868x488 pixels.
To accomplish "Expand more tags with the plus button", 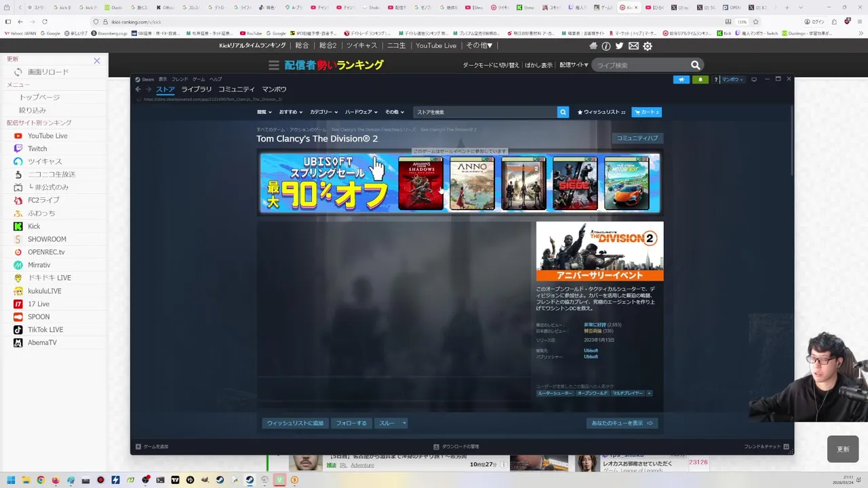I will 649,393.
